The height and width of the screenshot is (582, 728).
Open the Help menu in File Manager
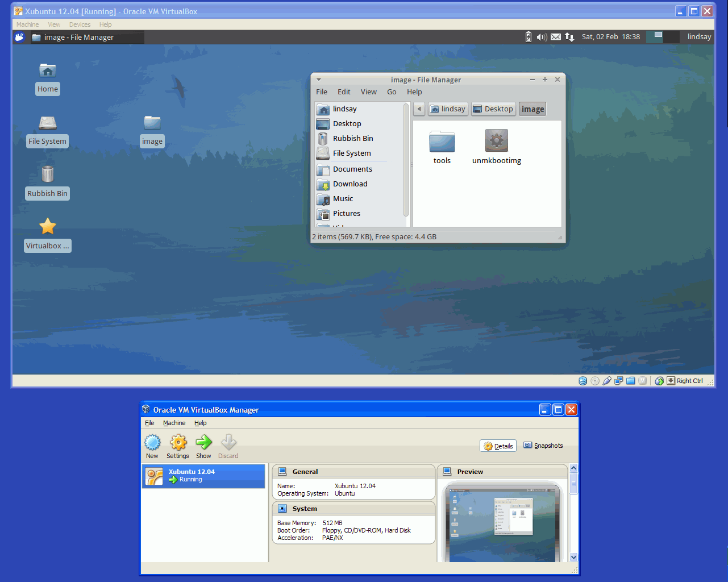tap(414, 92)
